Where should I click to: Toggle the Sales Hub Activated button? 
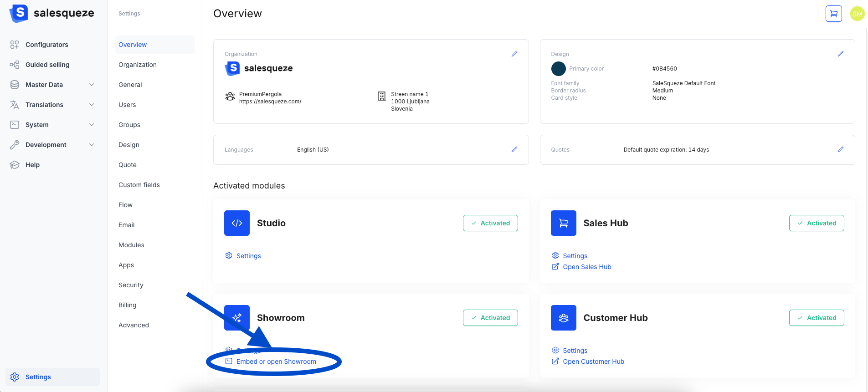point(817,223)
